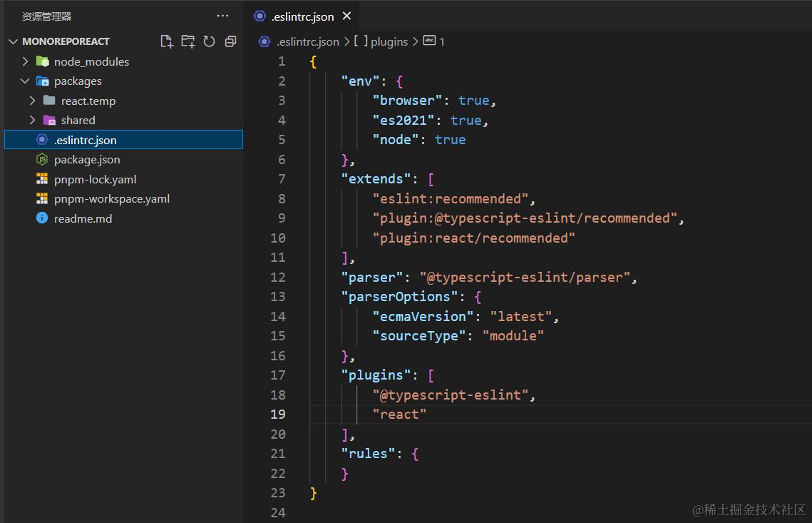Open pnpm-workspace.yaml from the file tree
This screenshot has height=523, width=812.
tap(112, 199)
